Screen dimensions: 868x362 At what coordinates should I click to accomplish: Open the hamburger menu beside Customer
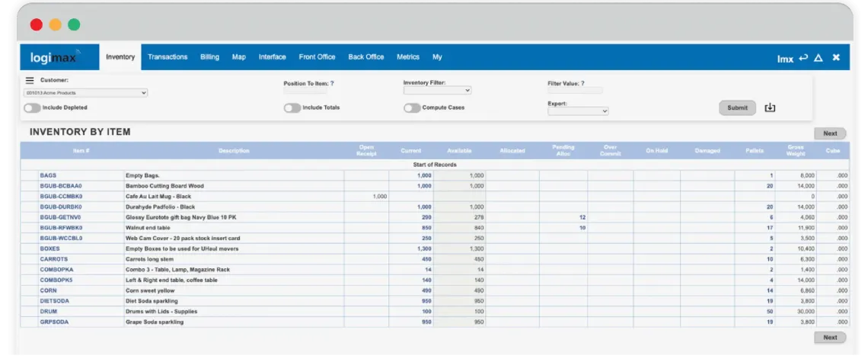30,80
